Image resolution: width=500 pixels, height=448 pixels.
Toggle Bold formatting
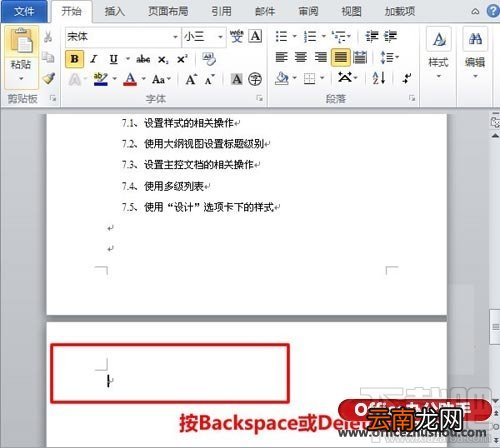(74, 59)
